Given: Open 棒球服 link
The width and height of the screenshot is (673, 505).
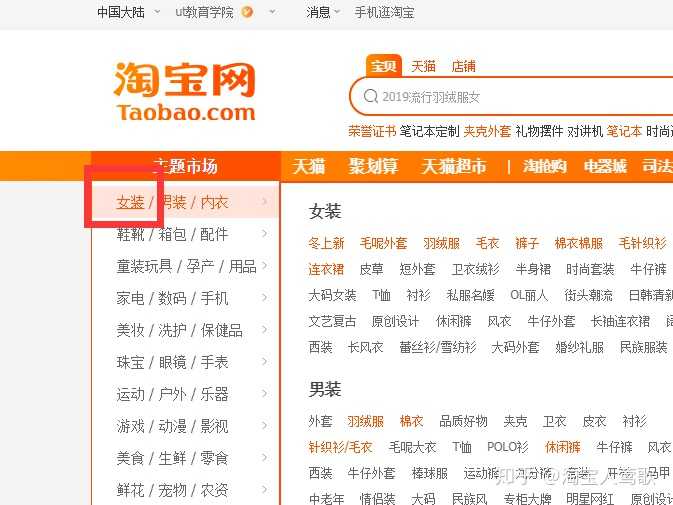Looking at the screenshot, I should click(430, 473).
